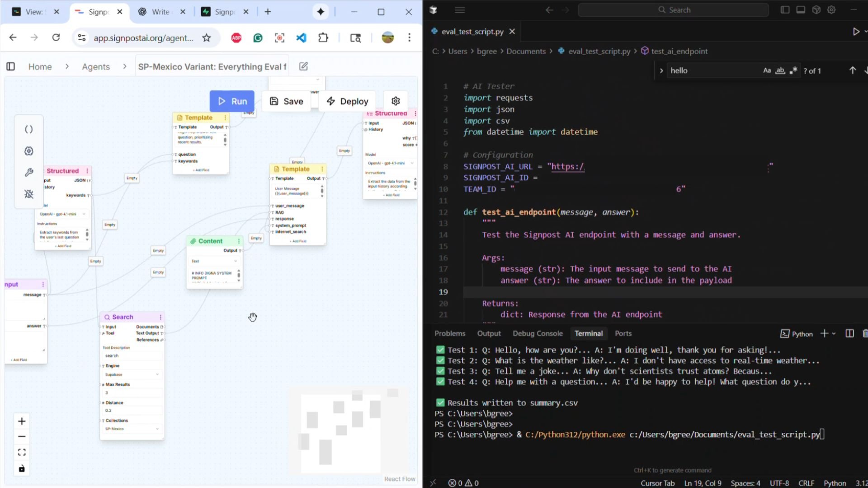Open the Search node options menu
The width and height of the screenshot is (868, 488).
tap(160, 317)
